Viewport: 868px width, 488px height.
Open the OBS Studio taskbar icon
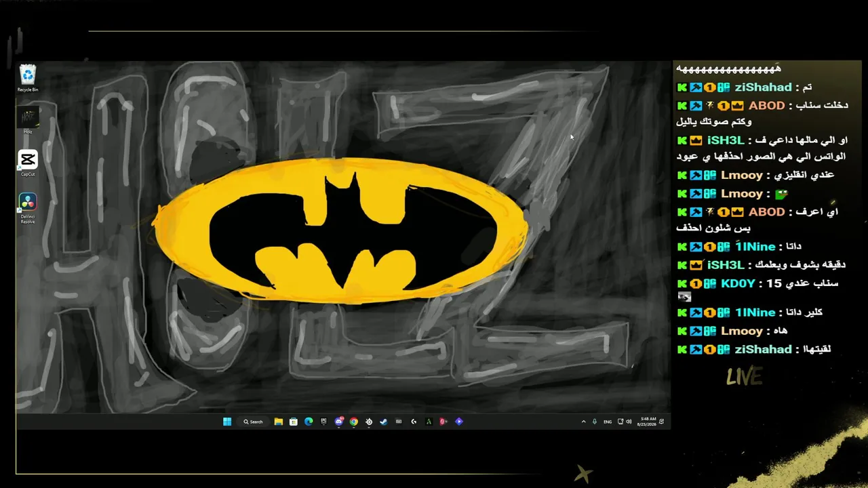tap(369, 422)
